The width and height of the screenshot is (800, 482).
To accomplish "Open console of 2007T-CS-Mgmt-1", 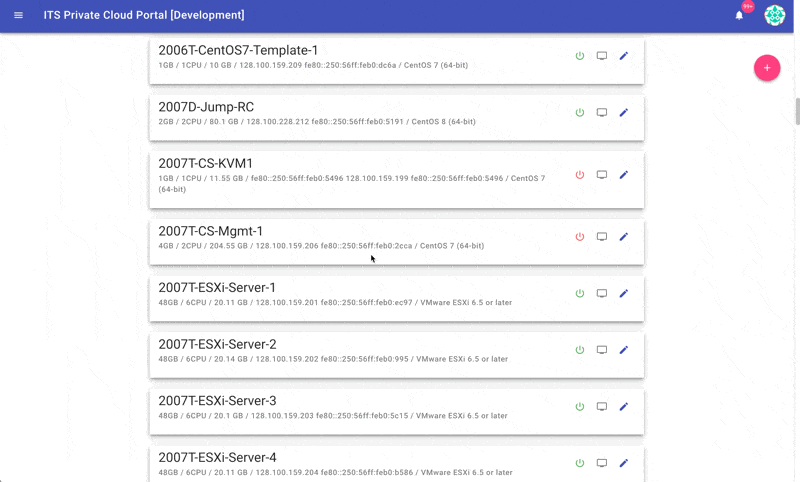I will (602, 237).
